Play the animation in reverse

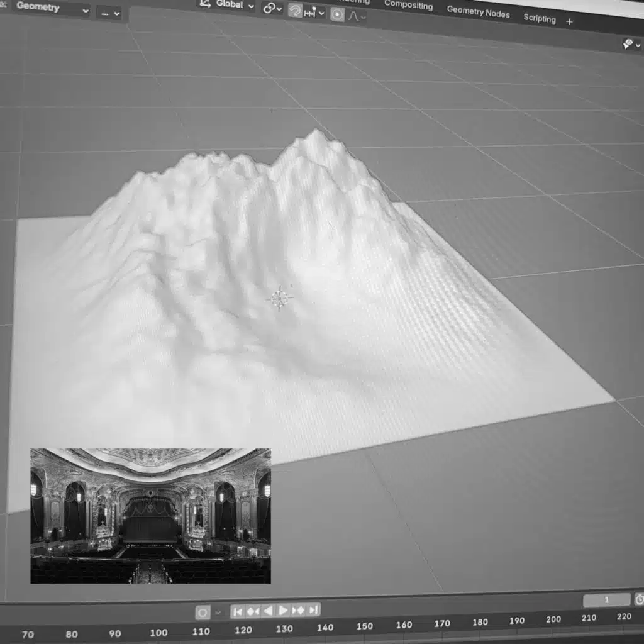268,611
